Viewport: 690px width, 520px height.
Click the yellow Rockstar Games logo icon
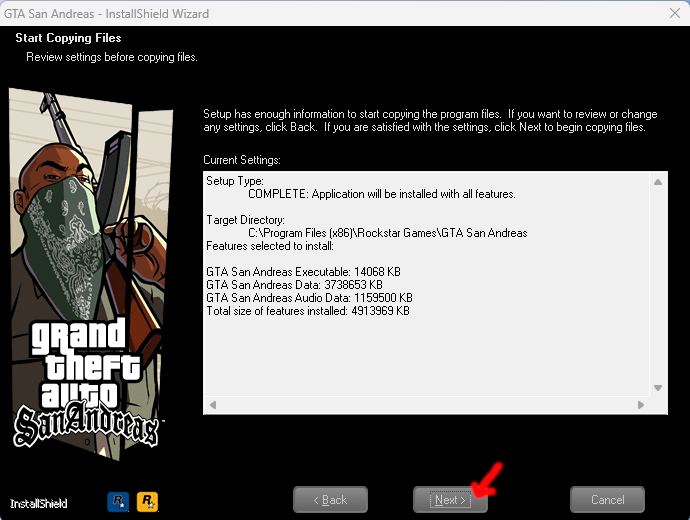pyautogui.click(x=147, y=502)
